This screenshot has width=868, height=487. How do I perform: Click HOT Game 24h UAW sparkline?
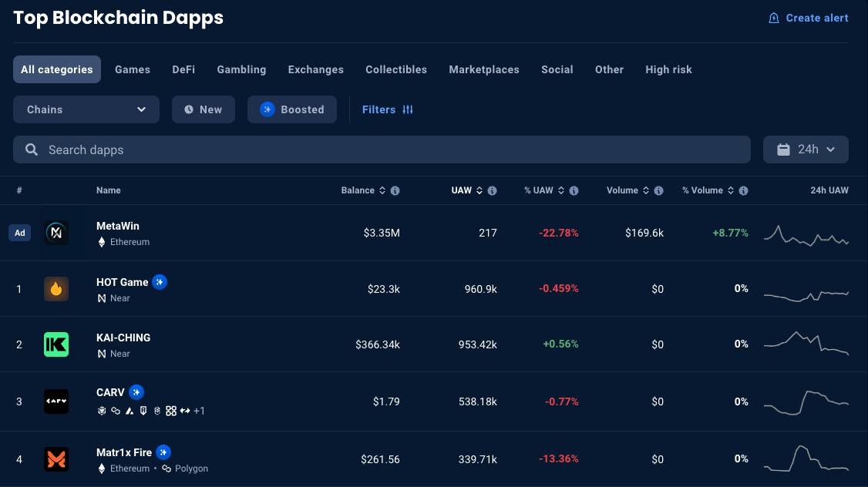tap(806, 296)
